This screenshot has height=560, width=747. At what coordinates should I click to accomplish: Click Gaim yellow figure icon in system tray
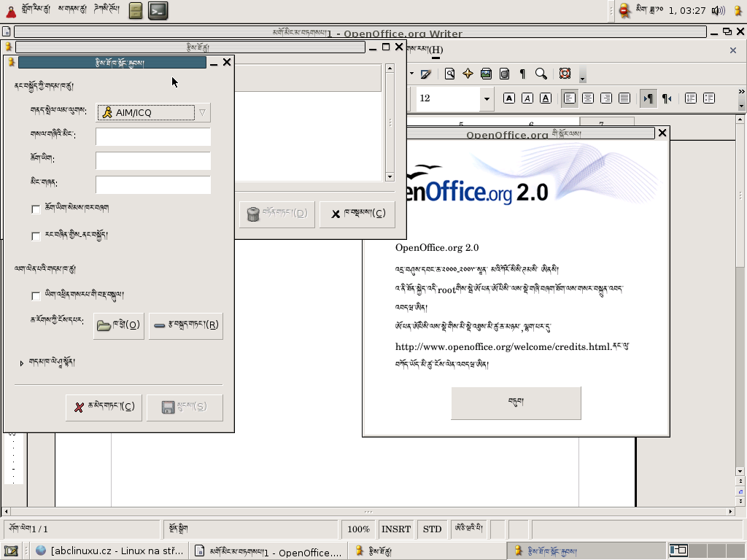click(738, 10)
